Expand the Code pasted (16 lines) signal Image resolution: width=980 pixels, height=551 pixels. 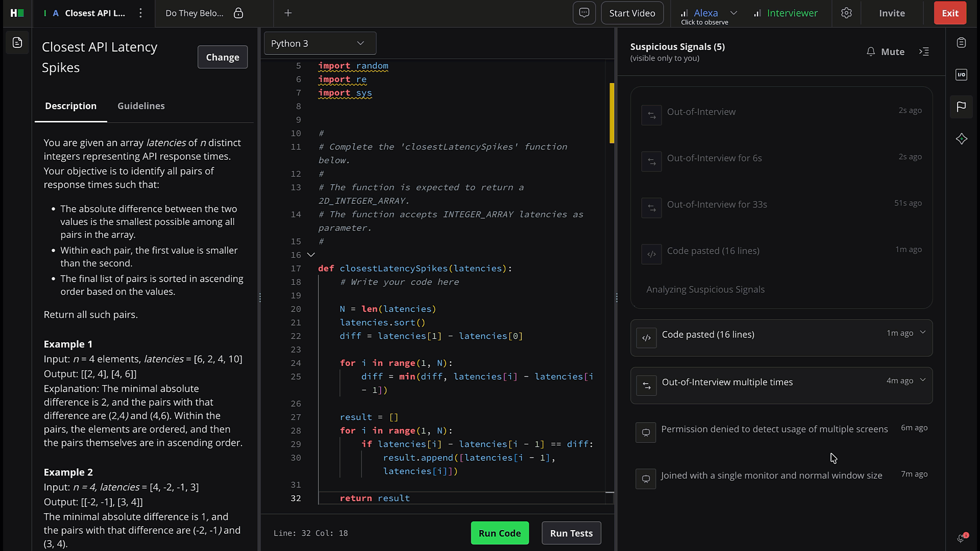tap(922, 333)
